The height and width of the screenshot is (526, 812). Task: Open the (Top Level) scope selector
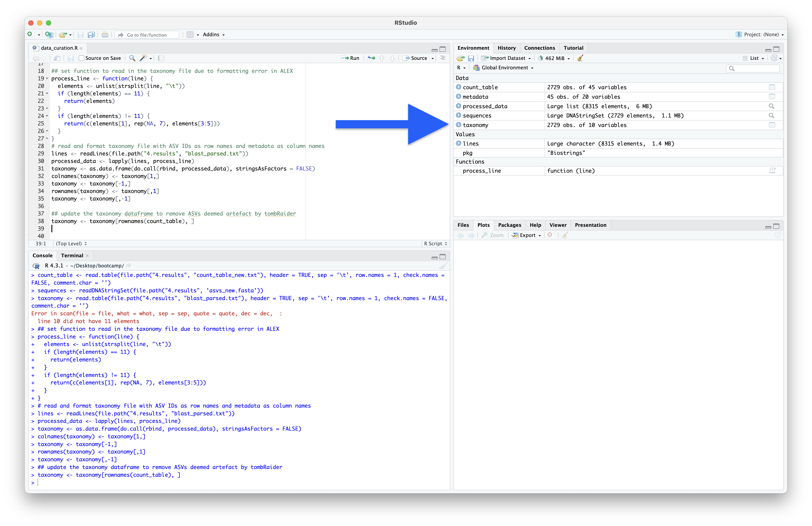tap(71, 243)
